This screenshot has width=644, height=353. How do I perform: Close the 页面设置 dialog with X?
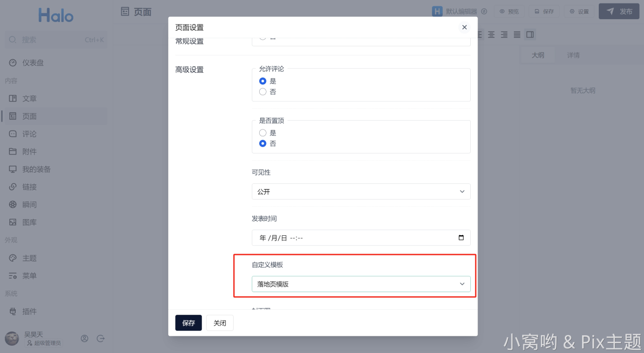[x=464, y=27]
